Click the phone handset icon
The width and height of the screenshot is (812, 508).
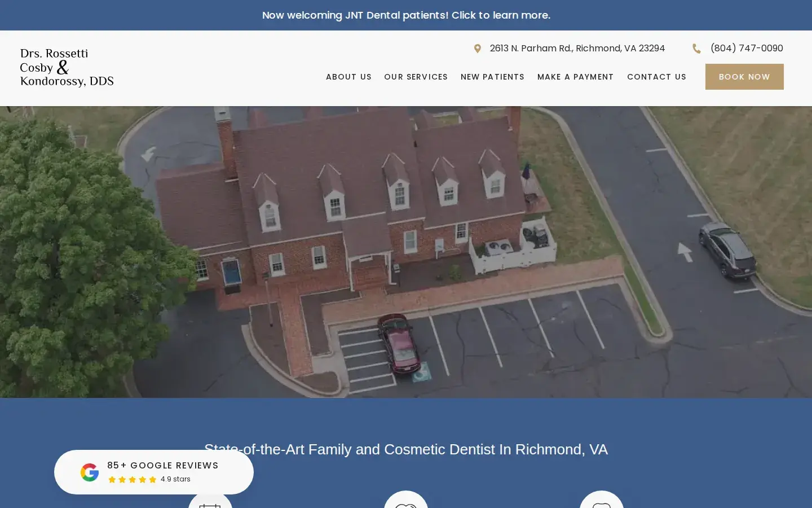696,49
